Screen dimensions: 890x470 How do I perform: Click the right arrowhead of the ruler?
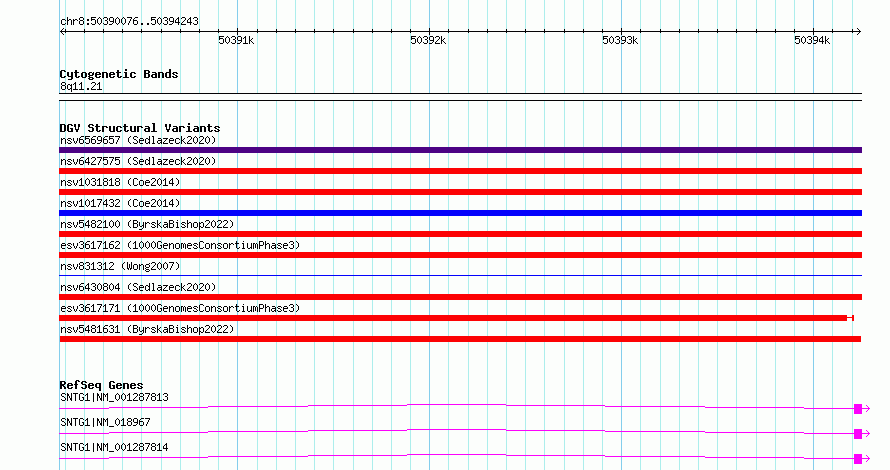[858, 31]
